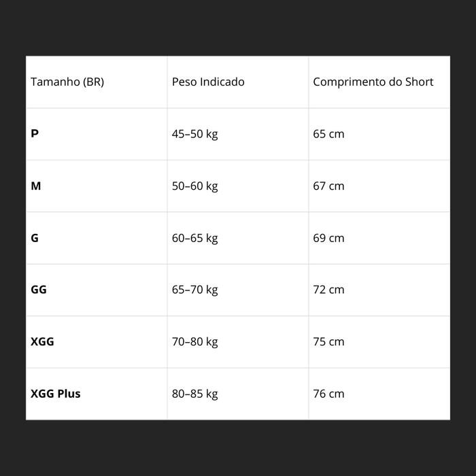Image resolution: width=476 pixels, height=476 pixels.
Task: Click the 60–65 kg weight cell
Action: 194,238
